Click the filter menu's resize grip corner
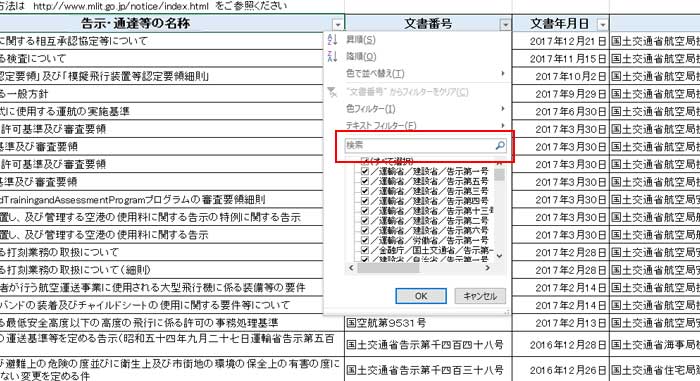The image size is (700, 381). [x=507, y=312]
